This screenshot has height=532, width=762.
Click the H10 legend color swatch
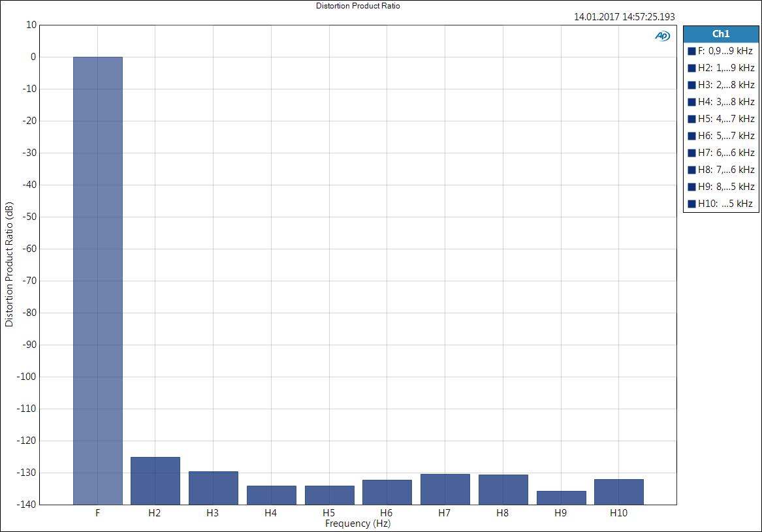point(691,204)
